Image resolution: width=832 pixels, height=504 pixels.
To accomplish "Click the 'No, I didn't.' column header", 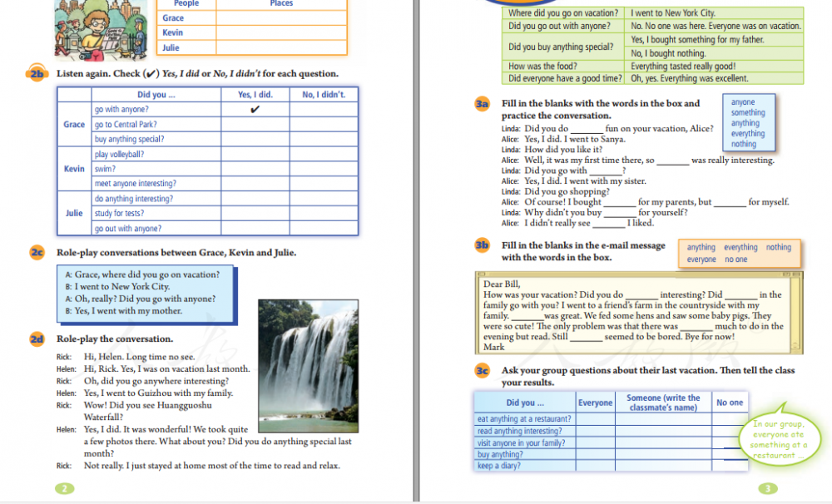I will [x=324, y=95].
